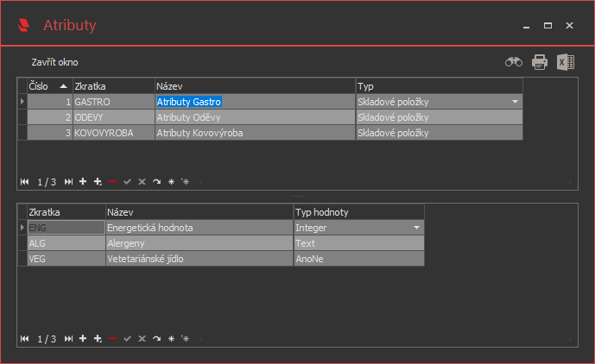The image size is (595, 364).
Task: Click the refresh arrow in the lower grid navigator
Action: tap(156, 339)
